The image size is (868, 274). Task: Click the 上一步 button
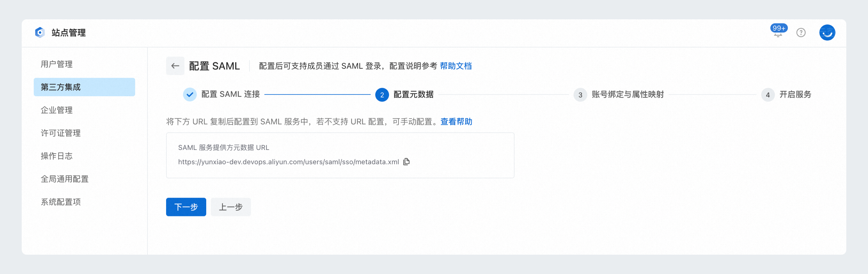click(231, 207)
